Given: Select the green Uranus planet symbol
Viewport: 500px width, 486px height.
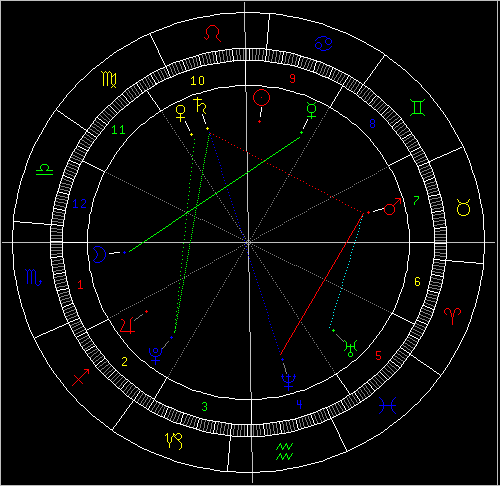Looking at the screenshot, I should click(350, 348).
